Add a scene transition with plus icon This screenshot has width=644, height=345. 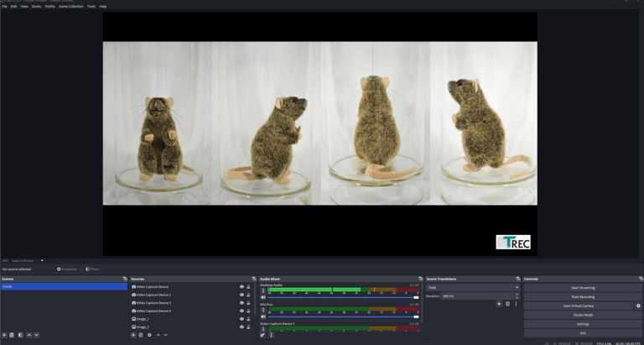point(499,304)
